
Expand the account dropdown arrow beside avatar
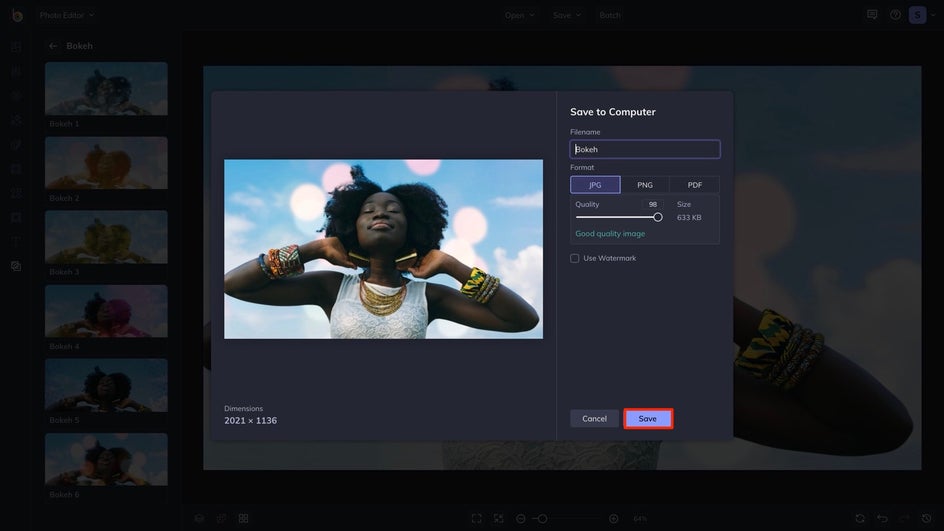tap(934, 15)
